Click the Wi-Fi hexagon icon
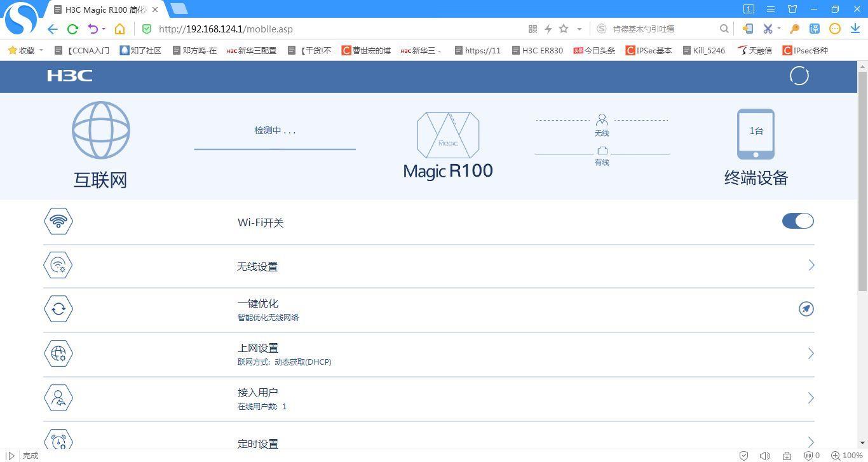868x462 pixels. [x=58, y=221]
